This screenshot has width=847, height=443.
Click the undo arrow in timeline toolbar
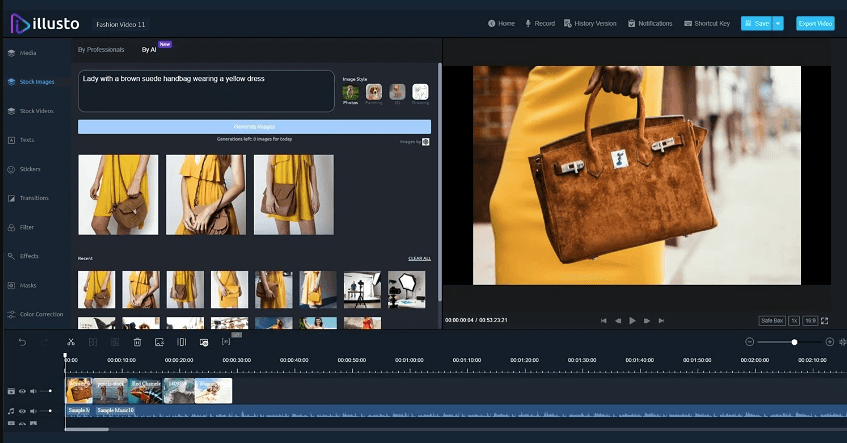coord(22,342)
